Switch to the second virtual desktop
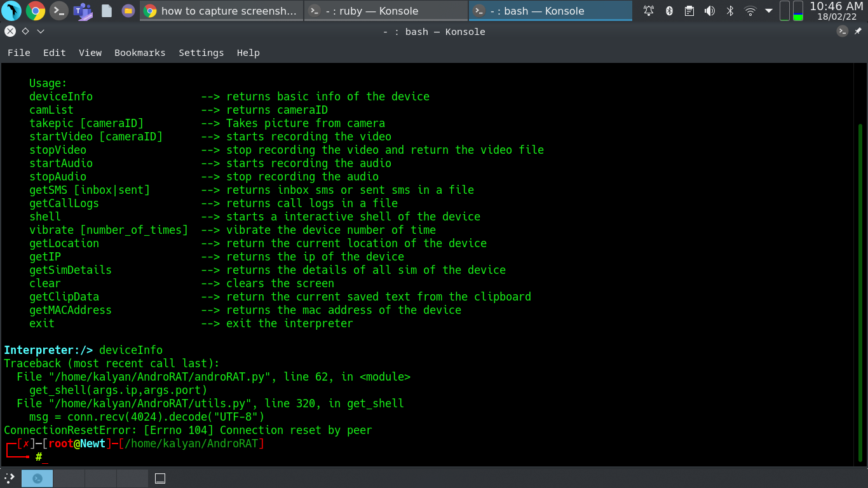 tap(69, 478)
